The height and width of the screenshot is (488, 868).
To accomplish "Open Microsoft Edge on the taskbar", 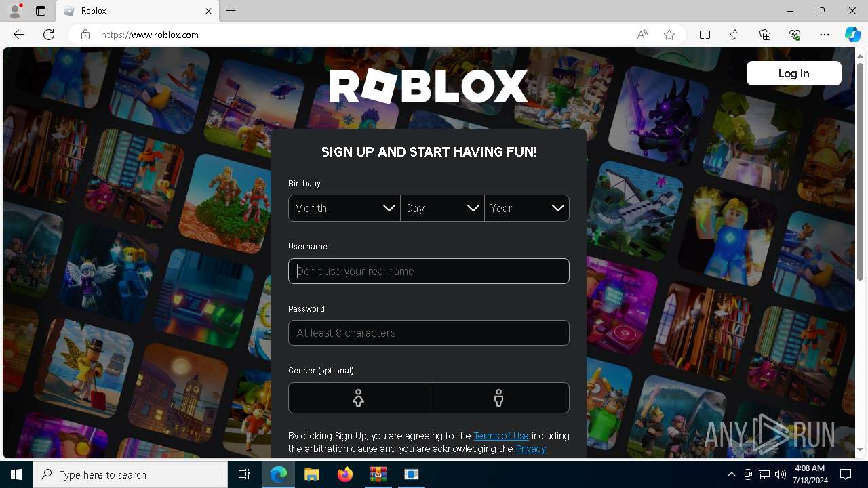I will (279, 474).
